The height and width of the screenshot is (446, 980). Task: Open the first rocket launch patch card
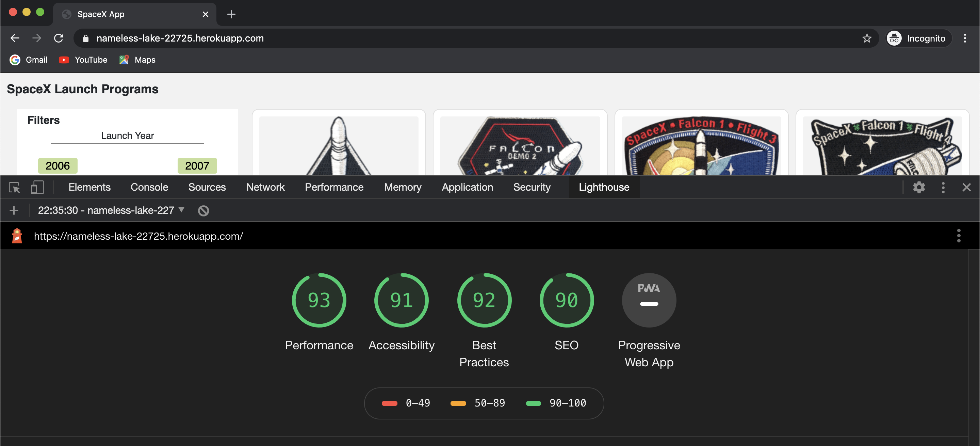pos(339,143)
